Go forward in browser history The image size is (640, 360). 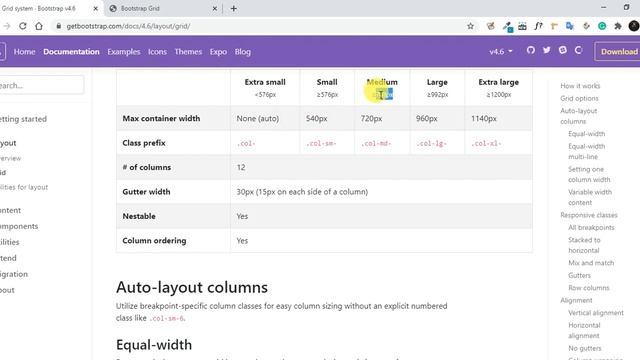7,26
